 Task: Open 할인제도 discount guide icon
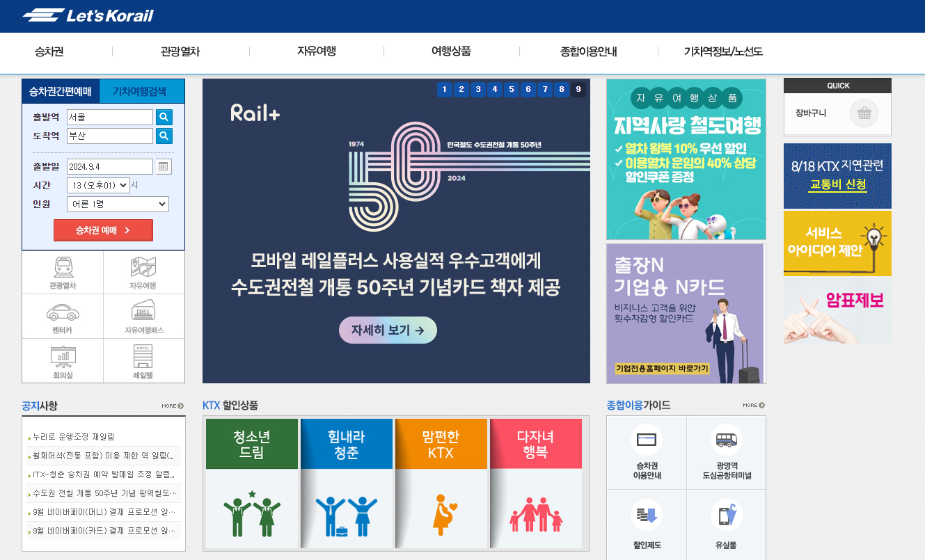pos(647,525)
